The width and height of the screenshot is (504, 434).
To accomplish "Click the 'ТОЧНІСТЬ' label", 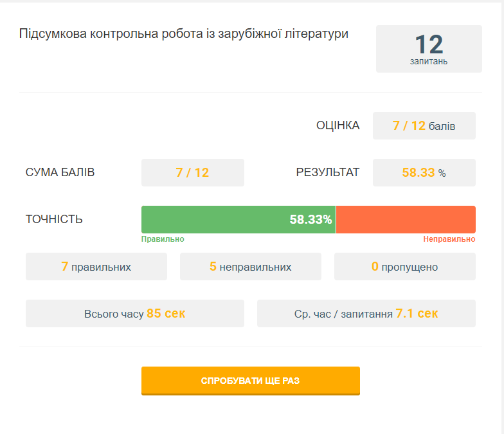I will click(x=54, y=219).
